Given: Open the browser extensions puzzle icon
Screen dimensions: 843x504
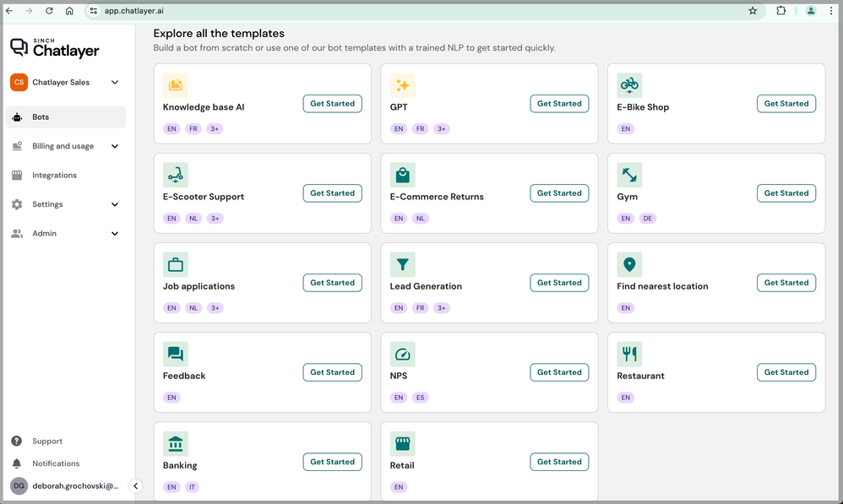Looking at the screenshot, I should click(780, 11).
